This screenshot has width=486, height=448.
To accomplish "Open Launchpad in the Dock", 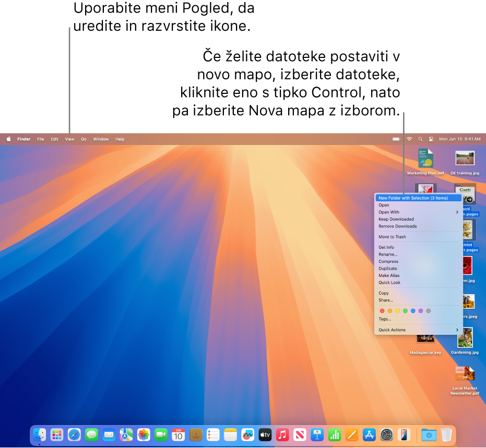I will [x=57, y=435].
